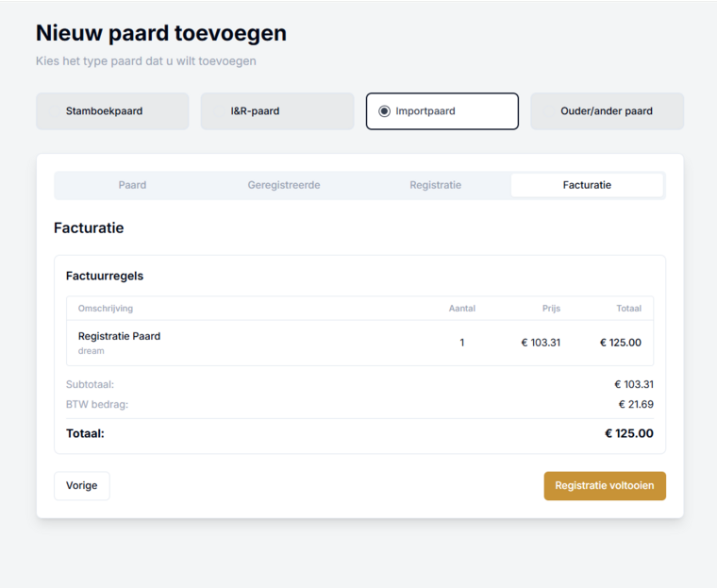Click the quantity value 1
Screen dimensions: 717x588
[x=462, y=343]
